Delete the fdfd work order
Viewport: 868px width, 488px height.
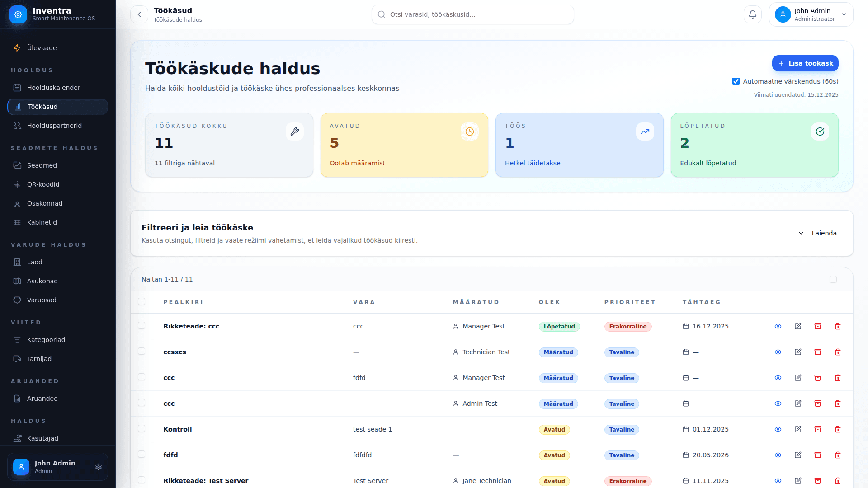(x=838, y=455)
